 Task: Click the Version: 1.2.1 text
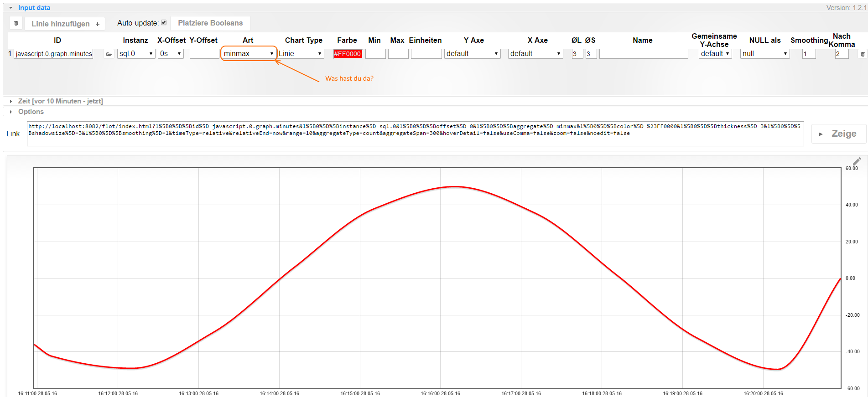(847, 8)
